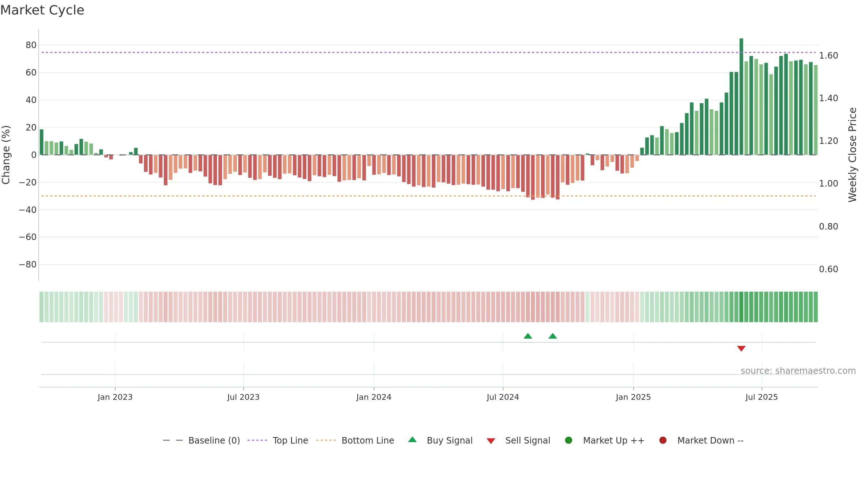Click the red Sell Signal triangle icon in legend
868x488 pixels.
pyautogui.click(x=491, y=441)
